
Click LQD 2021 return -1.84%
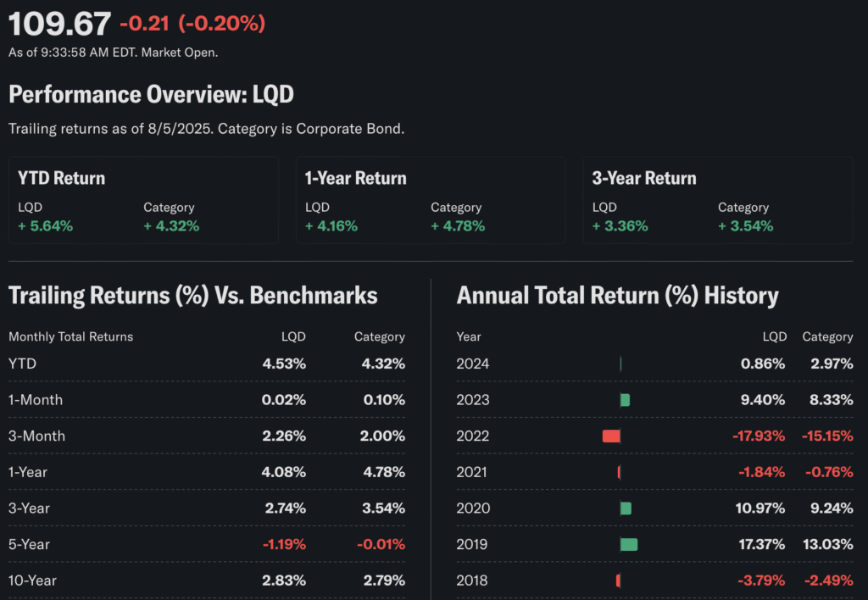762,472
